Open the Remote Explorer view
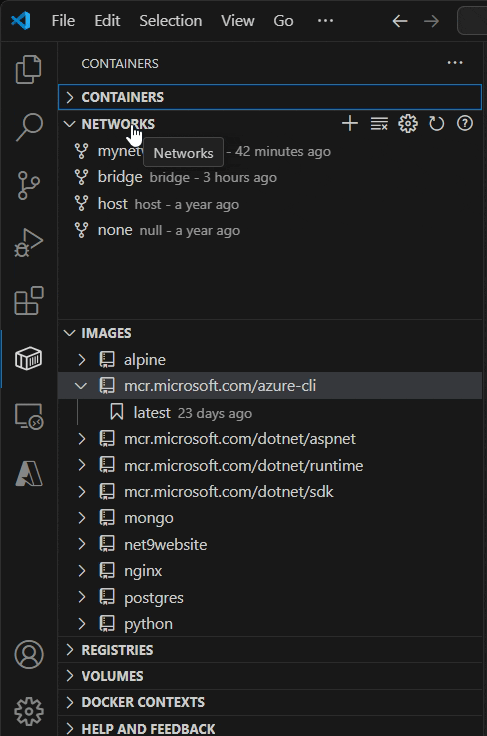487x736 pixels. tap(29, 416)
